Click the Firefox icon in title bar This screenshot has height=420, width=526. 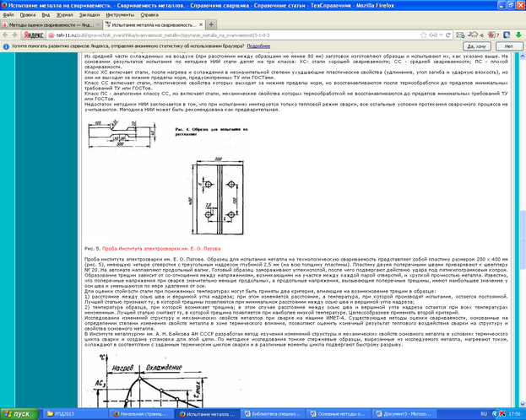pos(4,5)
